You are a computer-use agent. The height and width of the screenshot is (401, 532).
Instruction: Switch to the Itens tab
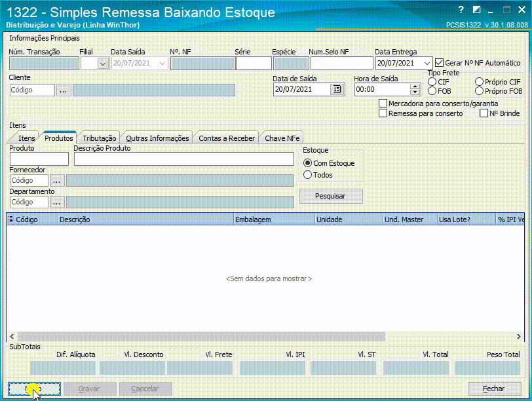coord(26,138)
